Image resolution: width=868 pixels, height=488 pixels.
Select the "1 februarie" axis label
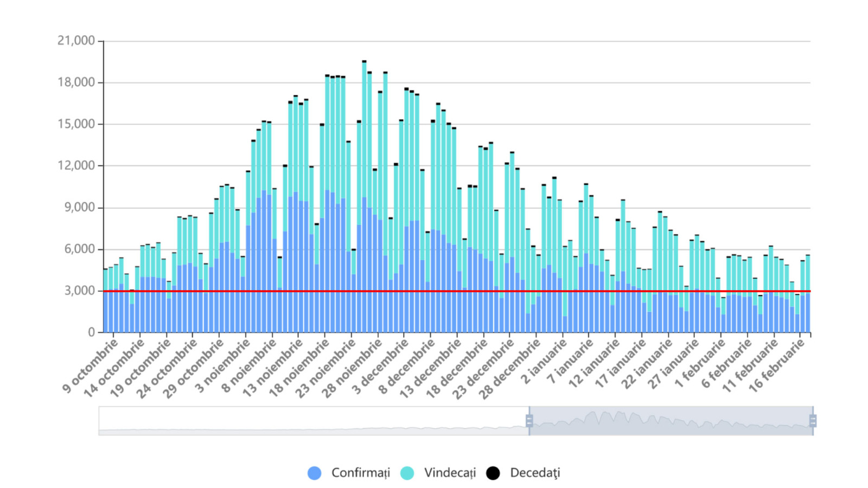tap(700, 364)
